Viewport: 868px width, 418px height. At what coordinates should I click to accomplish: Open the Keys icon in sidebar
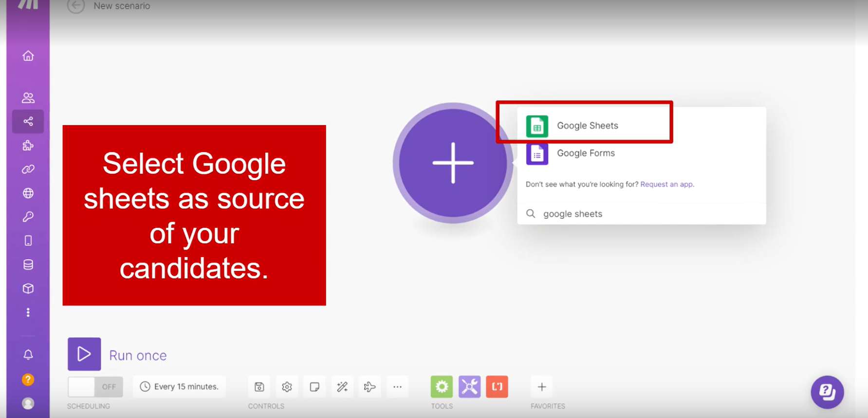pyautogui.click(x=28, y=217)
